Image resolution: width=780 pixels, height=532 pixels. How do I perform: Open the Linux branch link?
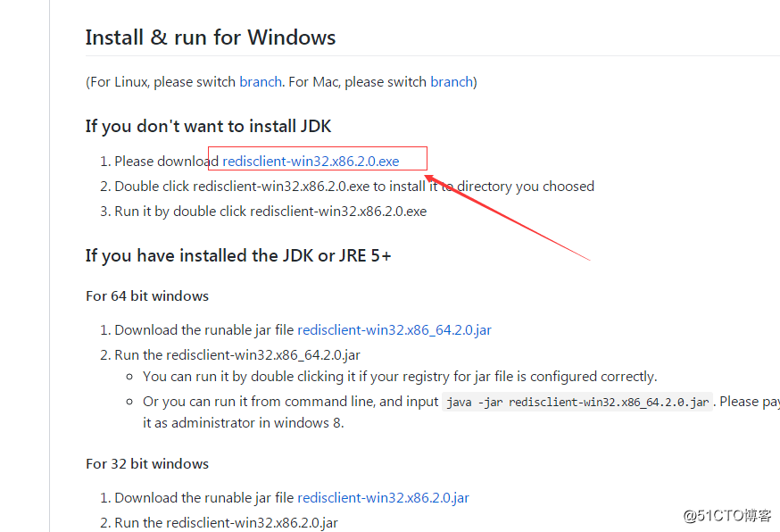pyautogui.click(x=261, y=81)
